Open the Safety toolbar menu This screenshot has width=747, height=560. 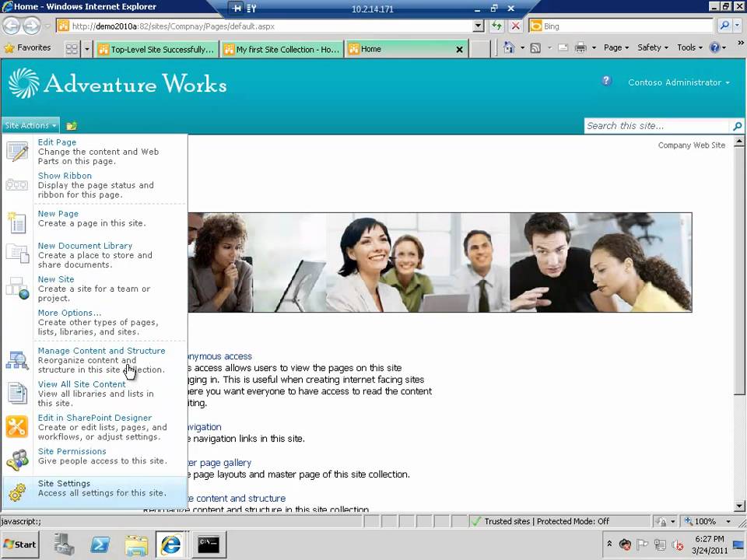(x=653, y=47)
